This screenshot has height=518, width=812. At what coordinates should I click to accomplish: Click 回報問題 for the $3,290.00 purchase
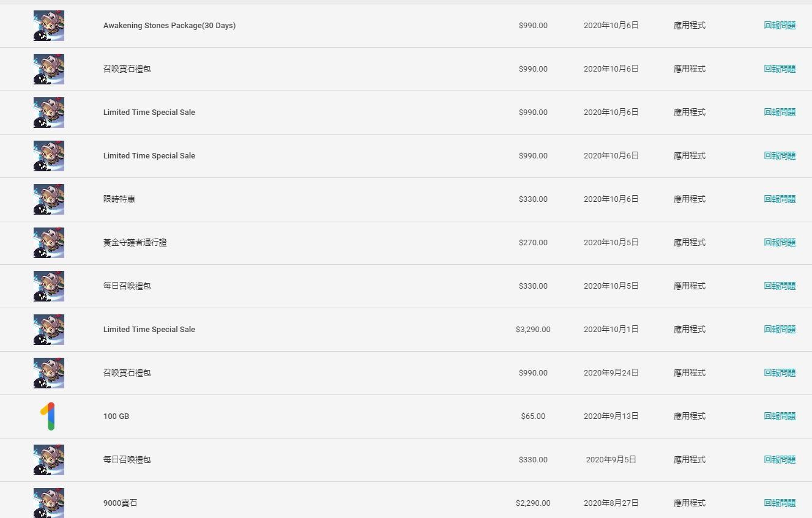(x=780, y=330)
